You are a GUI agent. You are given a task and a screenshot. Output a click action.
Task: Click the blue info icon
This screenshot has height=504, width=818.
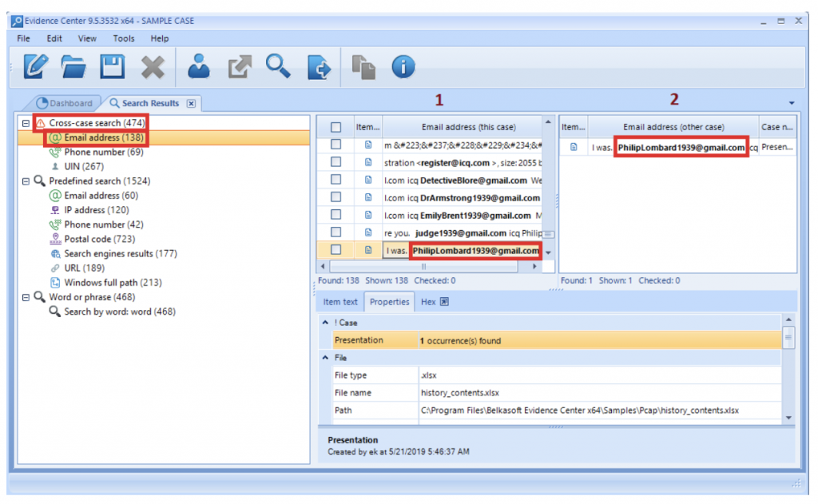click(x=403, y=66)
